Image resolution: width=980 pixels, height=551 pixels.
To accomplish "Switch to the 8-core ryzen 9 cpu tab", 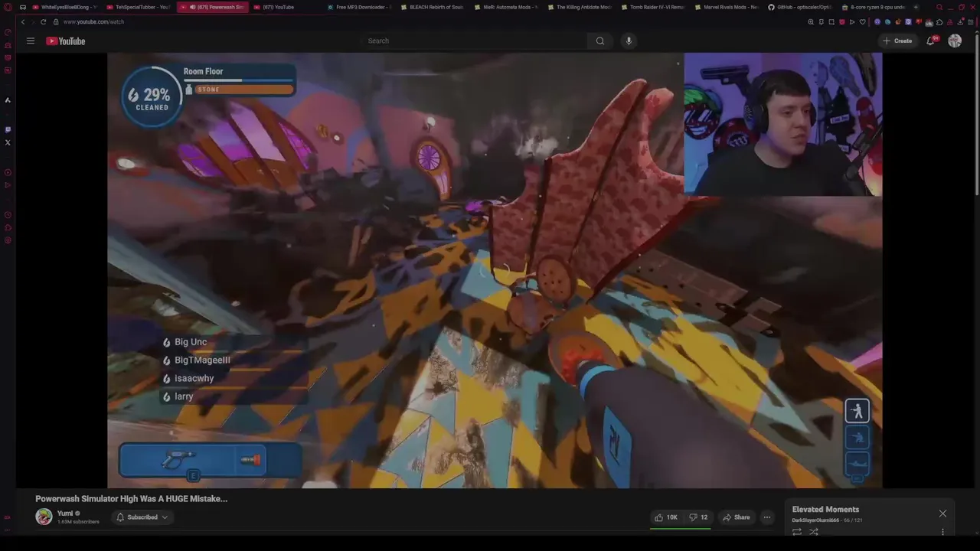I will [x=873, y=7].
